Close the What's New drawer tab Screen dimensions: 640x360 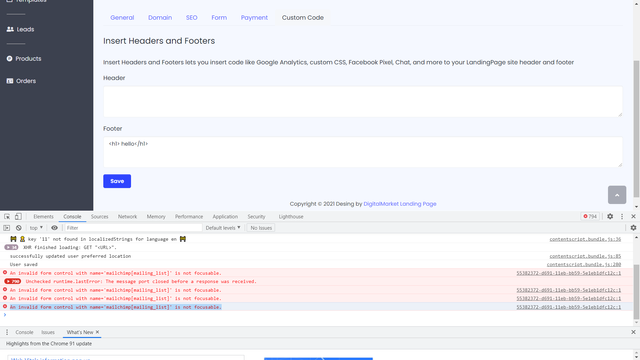tap(97, 332)
